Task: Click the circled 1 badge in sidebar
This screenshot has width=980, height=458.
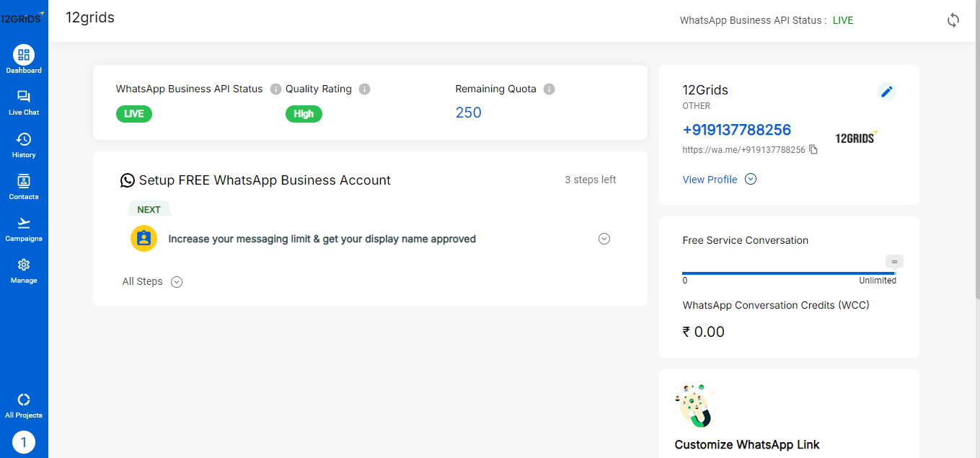Action: (24, 442)
